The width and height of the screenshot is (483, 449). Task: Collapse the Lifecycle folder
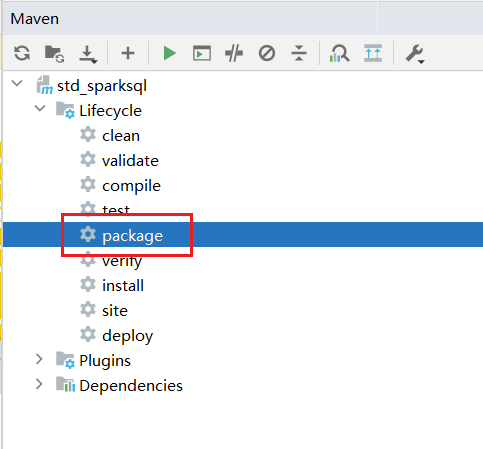pos(40,108)
